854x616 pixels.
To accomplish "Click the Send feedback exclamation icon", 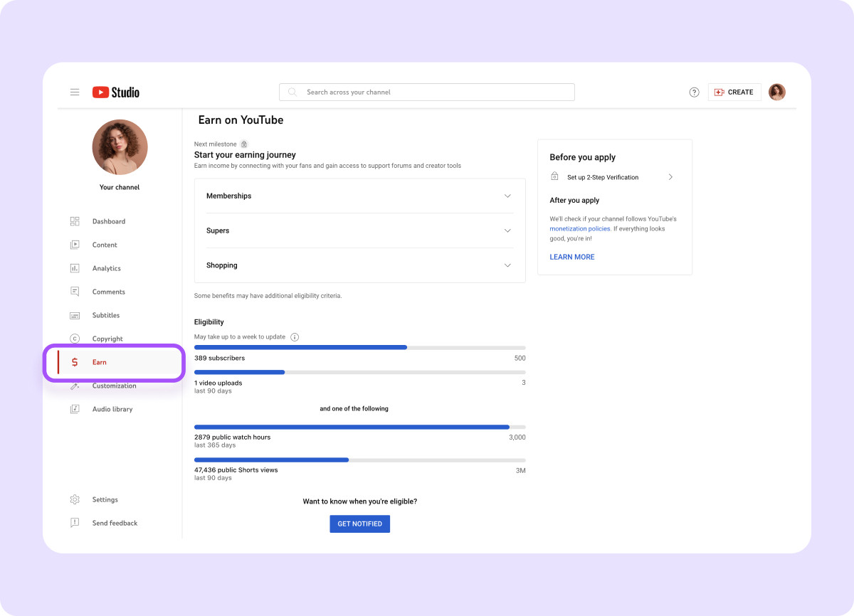I will point(75,523).
